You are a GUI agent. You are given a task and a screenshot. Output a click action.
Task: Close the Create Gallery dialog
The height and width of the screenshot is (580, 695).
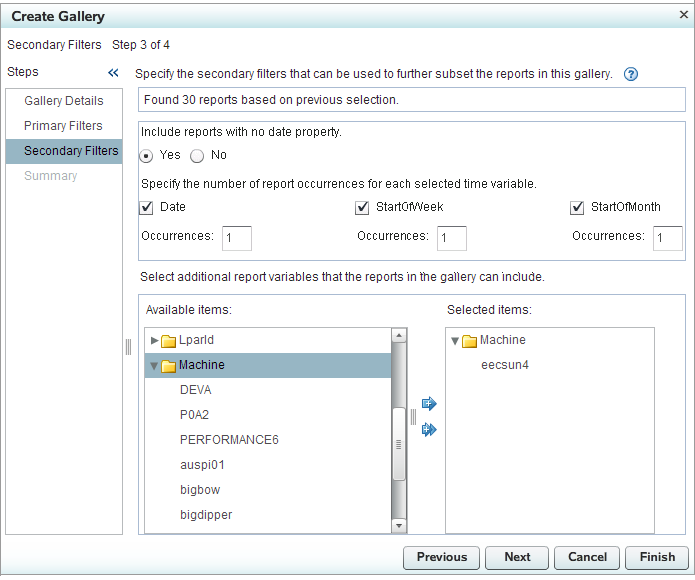[x=683, y=15]
